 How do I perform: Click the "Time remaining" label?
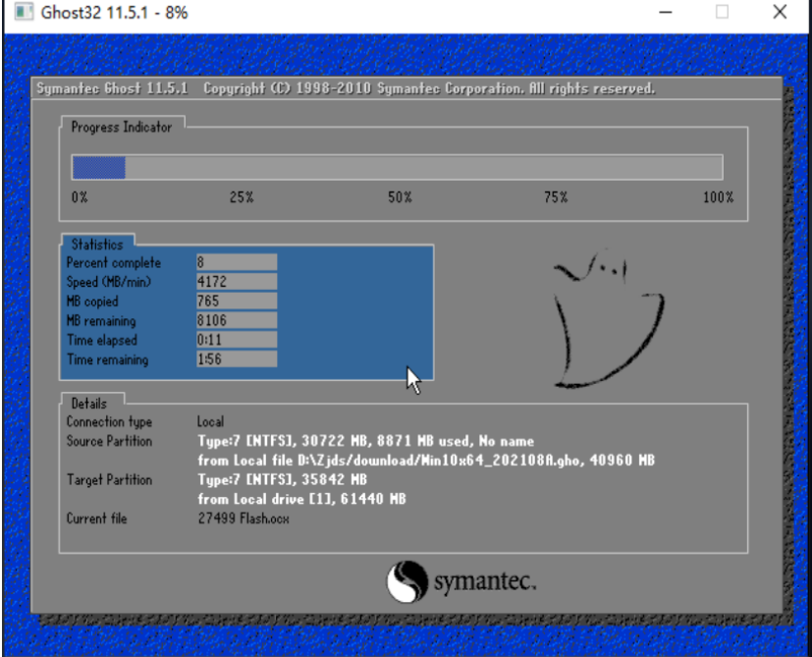[x=107, y=360]
